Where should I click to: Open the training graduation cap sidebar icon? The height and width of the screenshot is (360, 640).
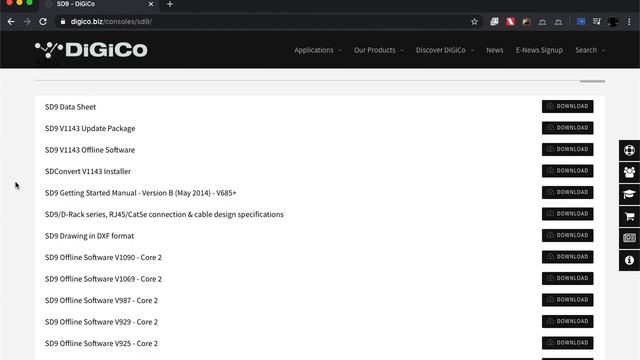click(x=629, y=194)
